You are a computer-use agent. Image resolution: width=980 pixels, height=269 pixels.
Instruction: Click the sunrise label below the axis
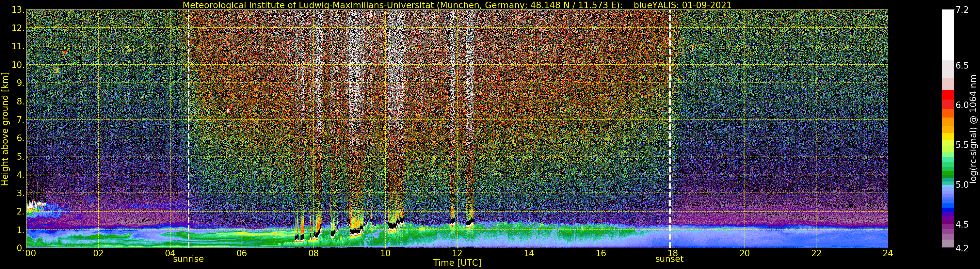click(x=188, y=259)
